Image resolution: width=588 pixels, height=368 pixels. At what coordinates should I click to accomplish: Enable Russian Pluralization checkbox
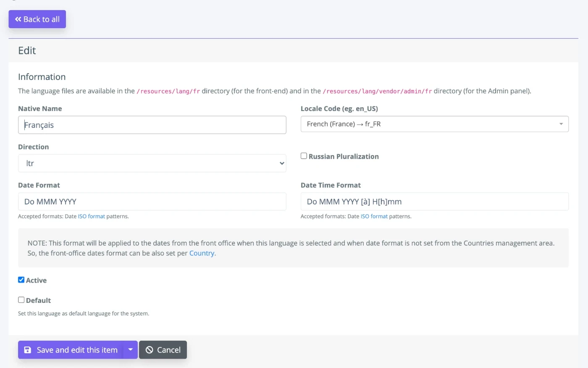304,156
